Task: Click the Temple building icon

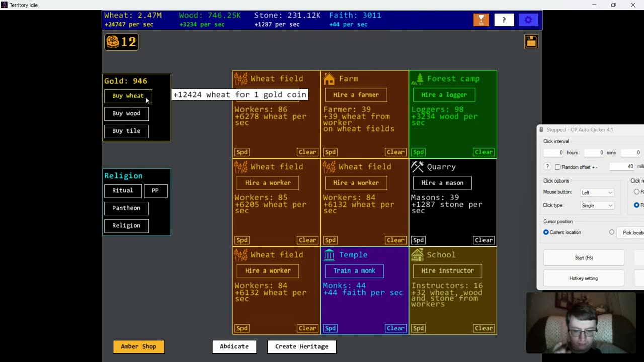Action: [329, 255]
